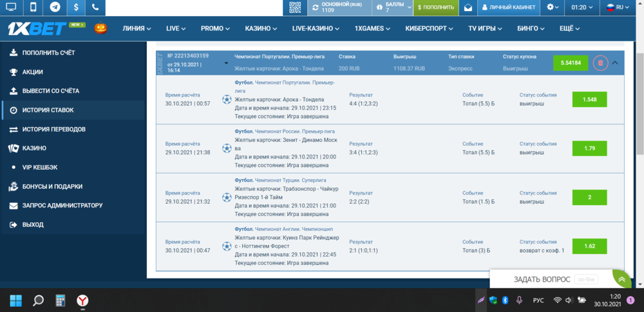
Task: Open Yandex Browser from the taskbar
Action: click(82, 300)
